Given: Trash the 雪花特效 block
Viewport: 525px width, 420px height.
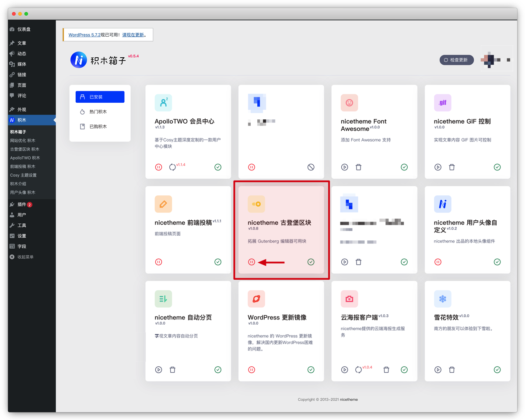Looking at the screenshot, I should click(452, 370).
